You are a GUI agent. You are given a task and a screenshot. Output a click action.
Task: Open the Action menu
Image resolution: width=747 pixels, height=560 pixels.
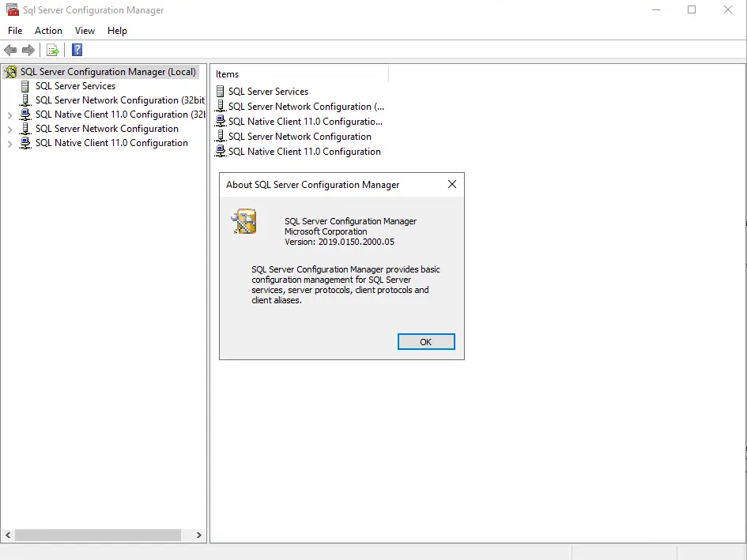tap(48, 31)
